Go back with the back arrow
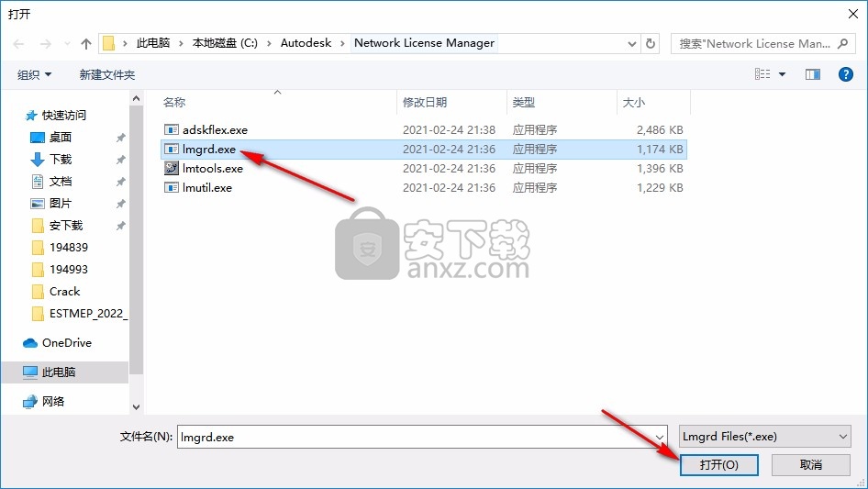The height and width of the screenshot is (489, 868). pyautogui.click(x=18, y=44)
